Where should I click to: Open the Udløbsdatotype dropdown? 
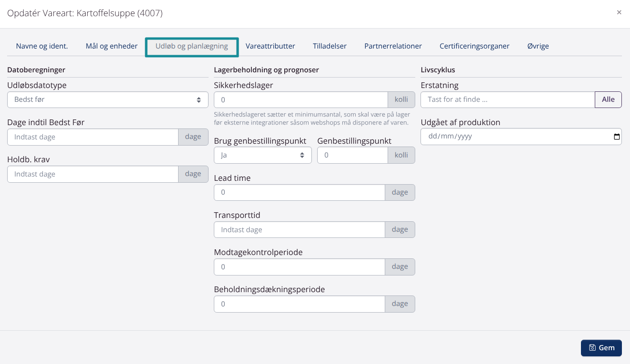click(108, 100)
